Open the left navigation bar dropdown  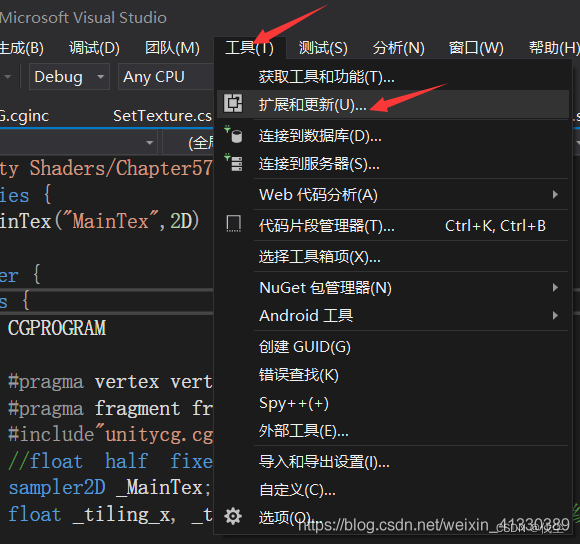click(x=79, y=142)
